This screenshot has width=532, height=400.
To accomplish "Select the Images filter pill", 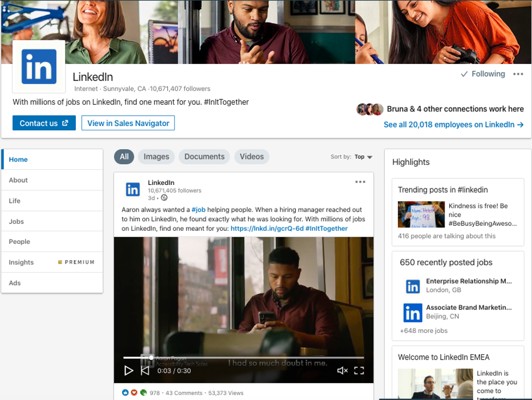I will click(156, 157).
